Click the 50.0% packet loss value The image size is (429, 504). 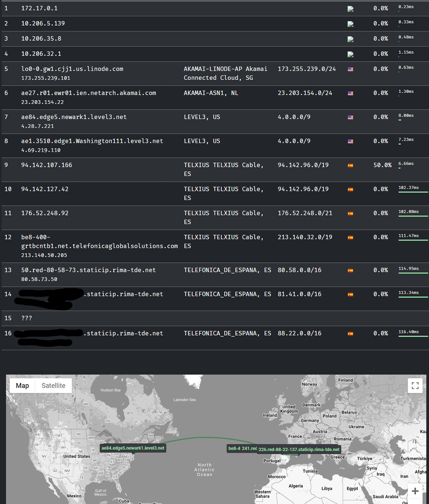(382, 165)
